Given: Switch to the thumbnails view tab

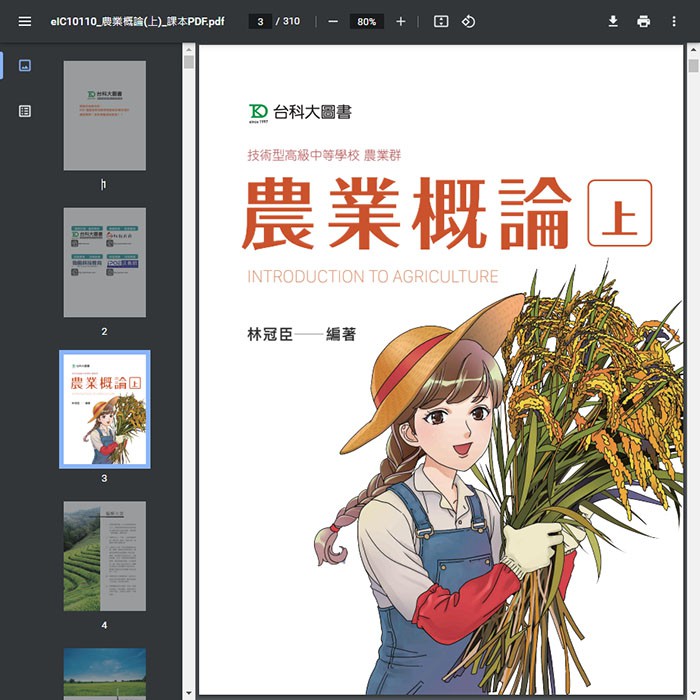Looking at the screenshot, I should pyautogui.click(x=25, y=66).
